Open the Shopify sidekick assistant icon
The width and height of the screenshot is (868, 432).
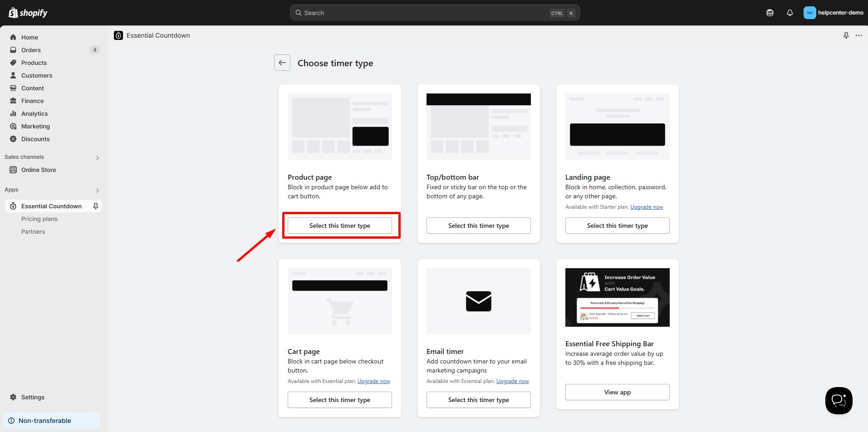pos(770,13)
